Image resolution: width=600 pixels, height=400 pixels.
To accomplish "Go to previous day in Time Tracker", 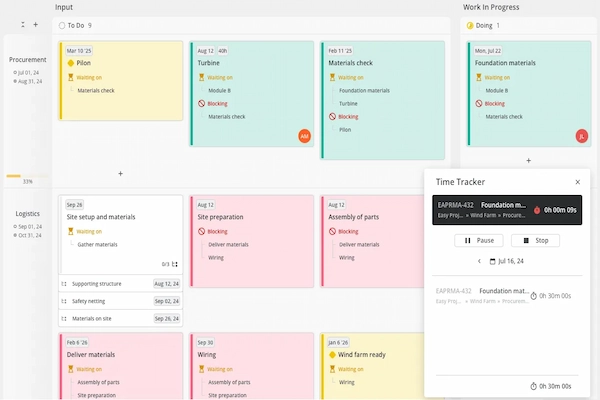I will 479,261.
